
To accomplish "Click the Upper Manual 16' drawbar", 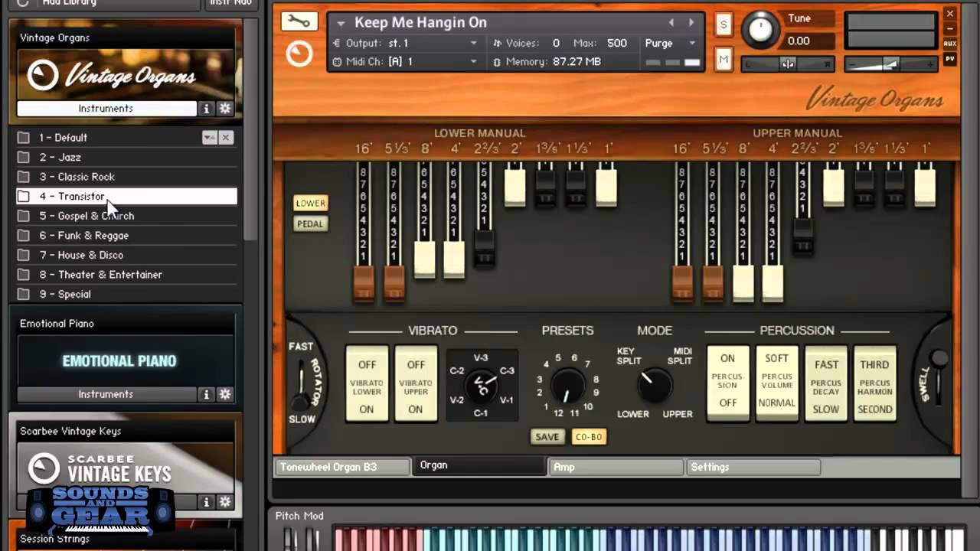I will point(682,283).
